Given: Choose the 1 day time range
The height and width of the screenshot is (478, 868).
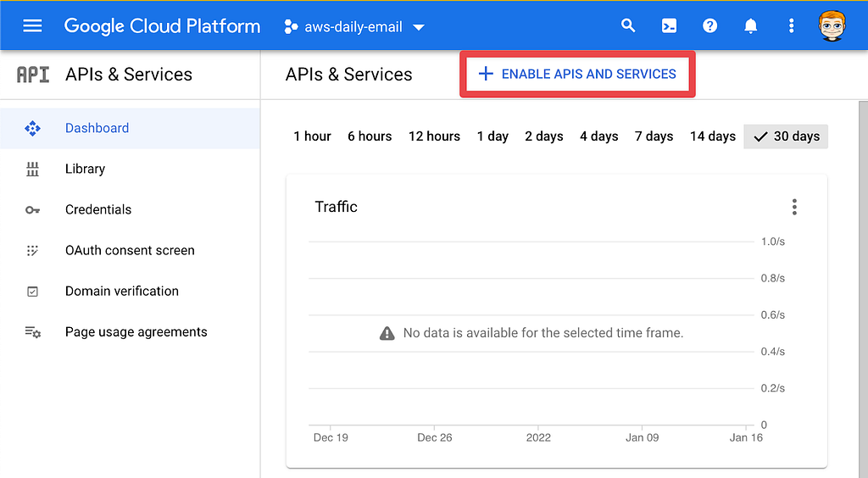Looking at the screenshot, I should (492, 136).
